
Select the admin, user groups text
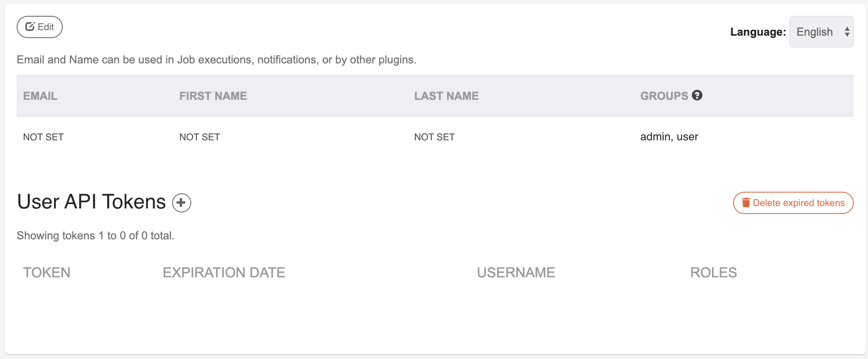point(669,136)
